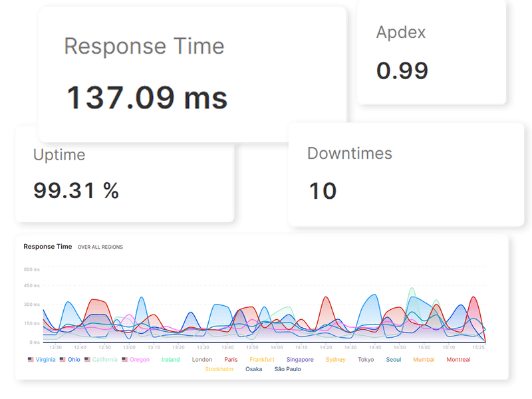Image resolution: width=532 pixels, height=399 pixels.
Task: Click the Mumbai region label
Action: click(x=424, y=360)
